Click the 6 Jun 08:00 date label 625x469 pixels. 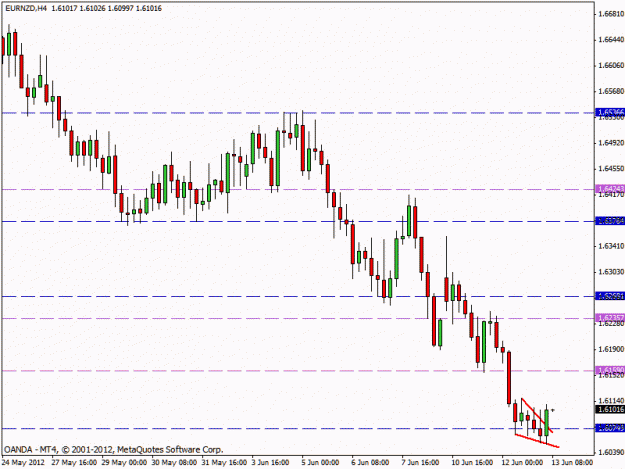coord(370,463)
